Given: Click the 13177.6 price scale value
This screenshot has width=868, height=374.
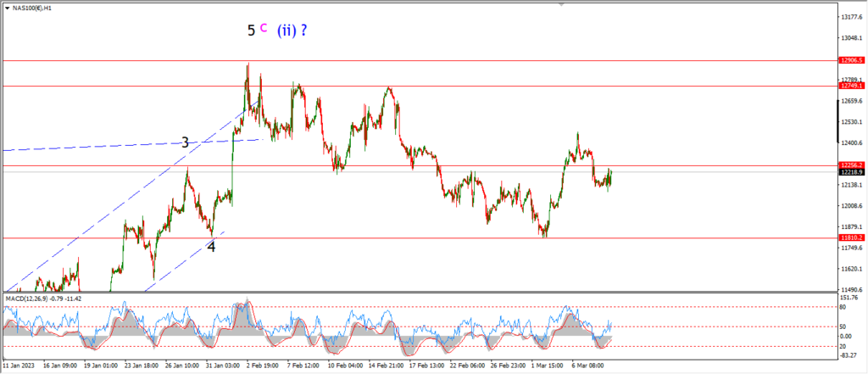Looking at the screenshot, I should pyautogui.click(x=850, y=17).
